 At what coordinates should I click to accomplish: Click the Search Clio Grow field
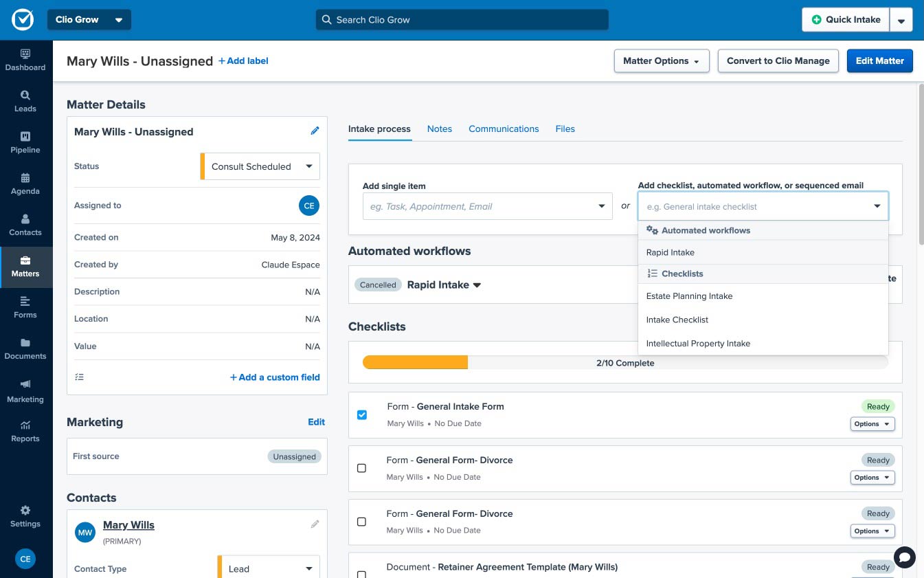tap(462, 19)
